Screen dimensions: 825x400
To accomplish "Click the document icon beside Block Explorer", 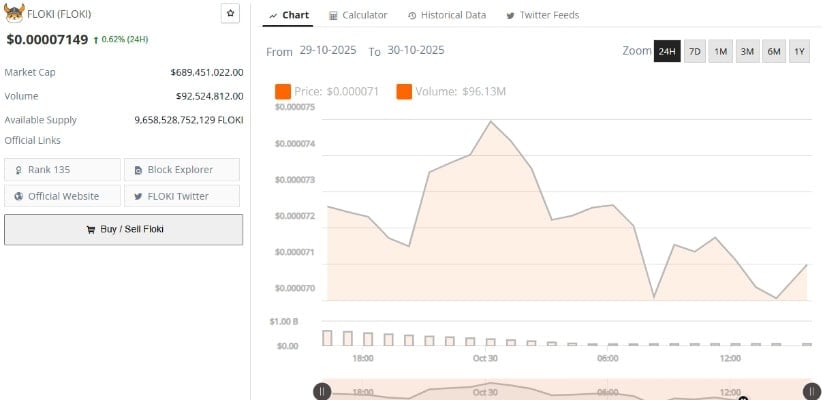I will pyautogui.click(x=138, y=170).
